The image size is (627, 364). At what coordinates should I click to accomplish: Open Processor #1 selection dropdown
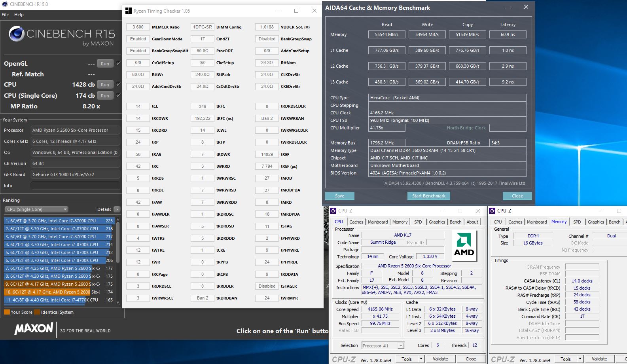[x=383, y=345]
